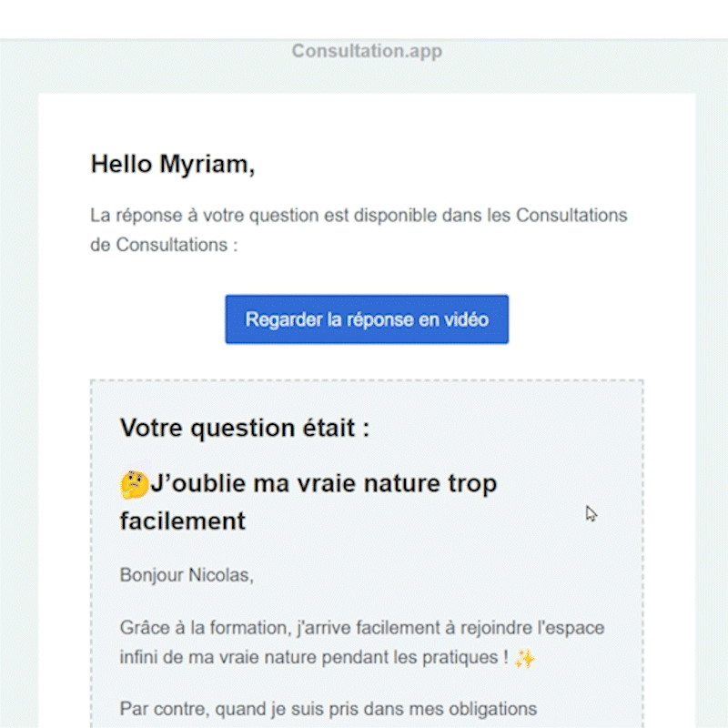728x728 pixels.
Task: Click the line starting "La réponse à votre question"
Action: (359, 216)
